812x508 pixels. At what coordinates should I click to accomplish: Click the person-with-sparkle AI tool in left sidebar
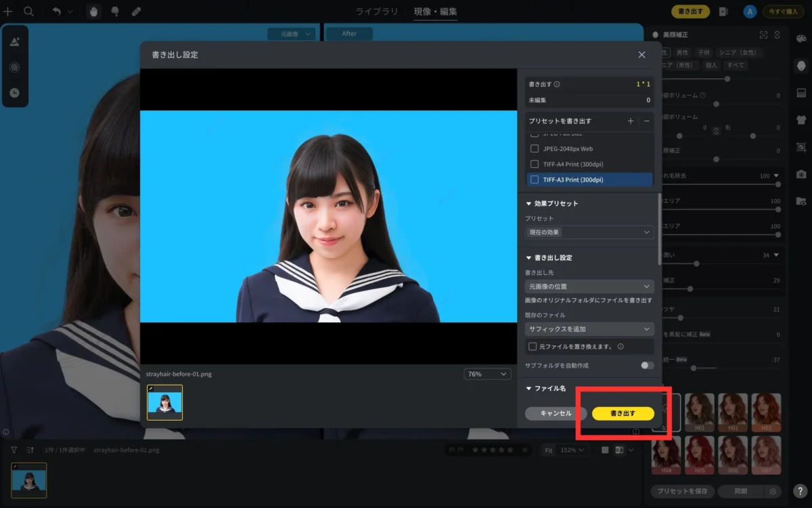tap(15, 41)
